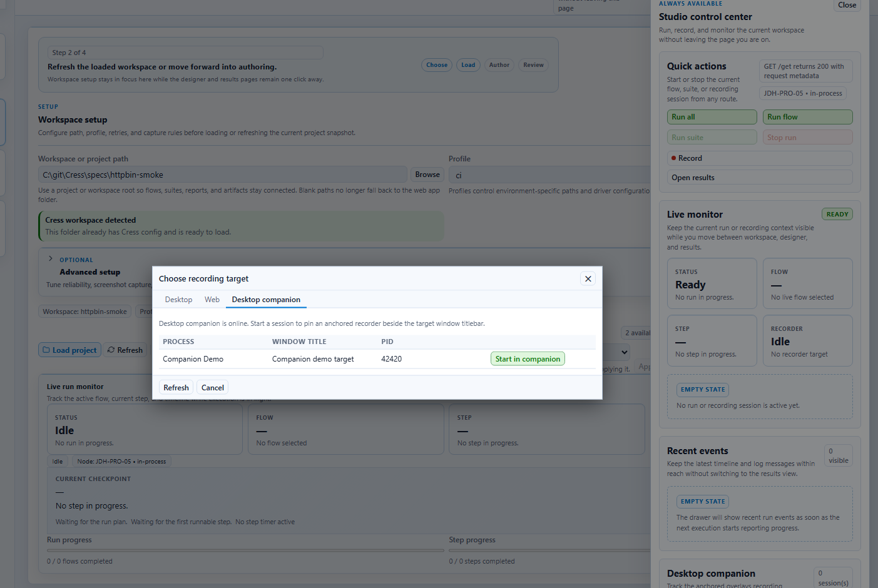Click the Run progress bar

click(x=245, y=550)
